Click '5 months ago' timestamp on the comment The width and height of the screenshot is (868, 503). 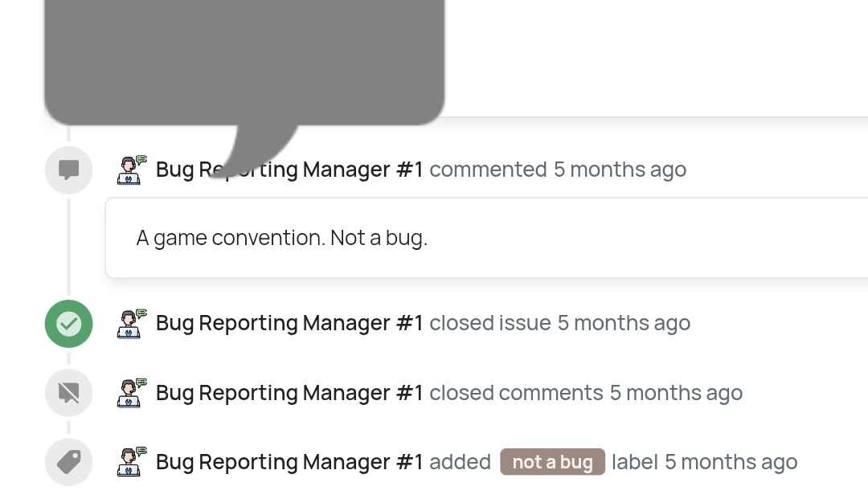[x=620, y=170]
